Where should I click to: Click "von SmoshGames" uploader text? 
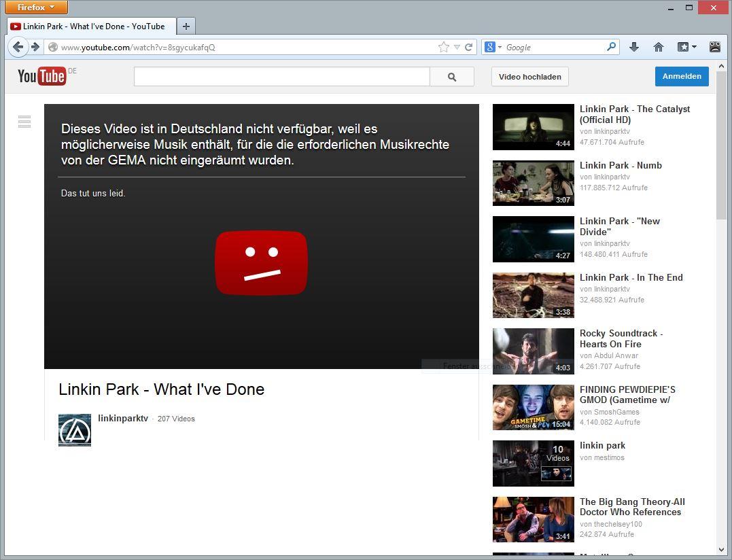[x=610, y=412]
